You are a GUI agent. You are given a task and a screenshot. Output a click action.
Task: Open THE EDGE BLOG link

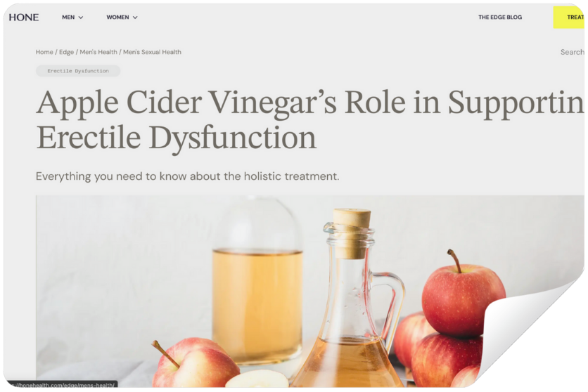pyautogui.click(x=500, y=18)
